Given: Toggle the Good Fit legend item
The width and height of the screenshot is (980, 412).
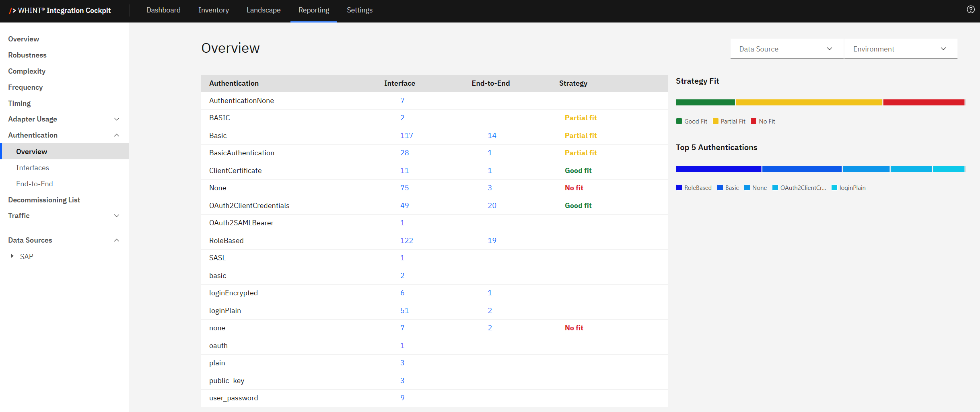Looking at the screenshot, I should (692, 122).
